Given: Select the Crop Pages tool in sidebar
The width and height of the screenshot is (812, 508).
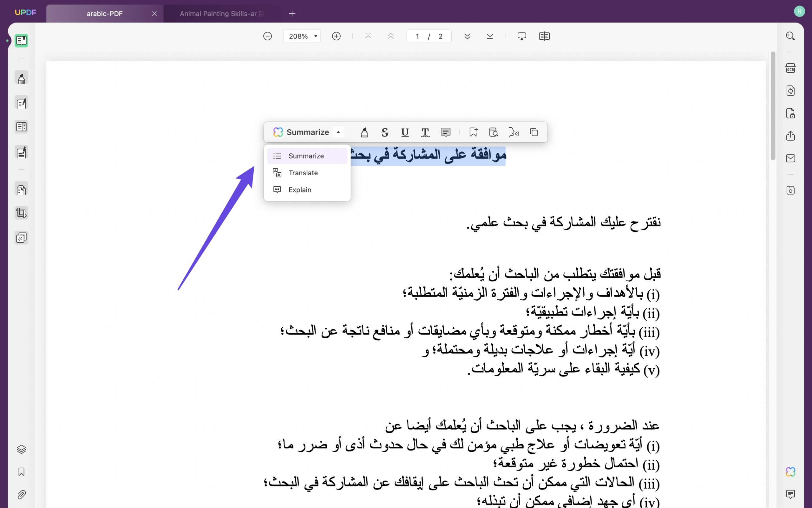Looking at the screenshot, I should click(x=22, y=213).
